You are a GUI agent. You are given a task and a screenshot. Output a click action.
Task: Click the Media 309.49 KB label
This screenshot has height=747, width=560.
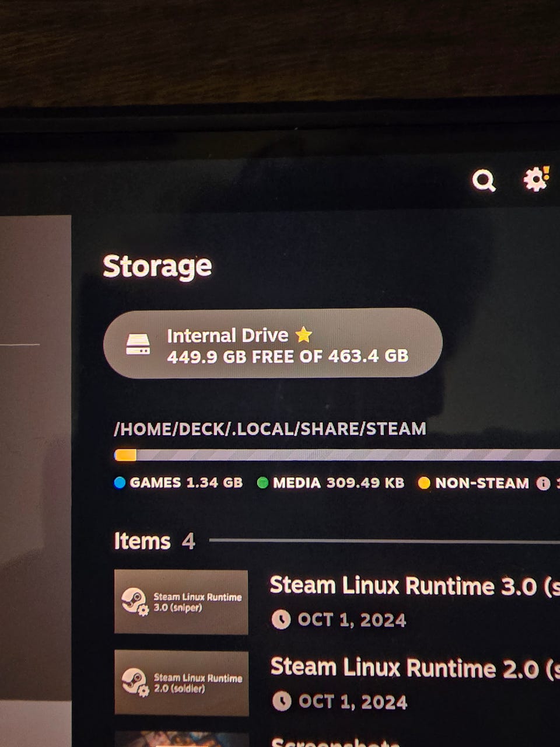(338, 483)
